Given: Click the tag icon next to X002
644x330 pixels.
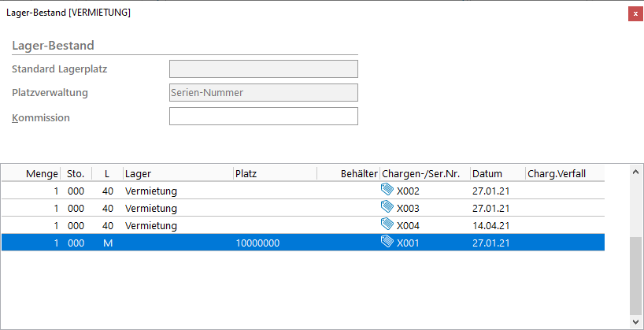Looking at the screenshot, I should tap(387, 190).
